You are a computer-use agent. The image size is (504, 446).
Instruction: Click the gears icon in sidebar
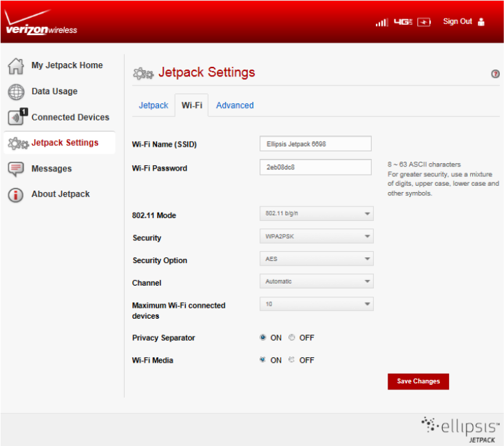tap(18, 143)
